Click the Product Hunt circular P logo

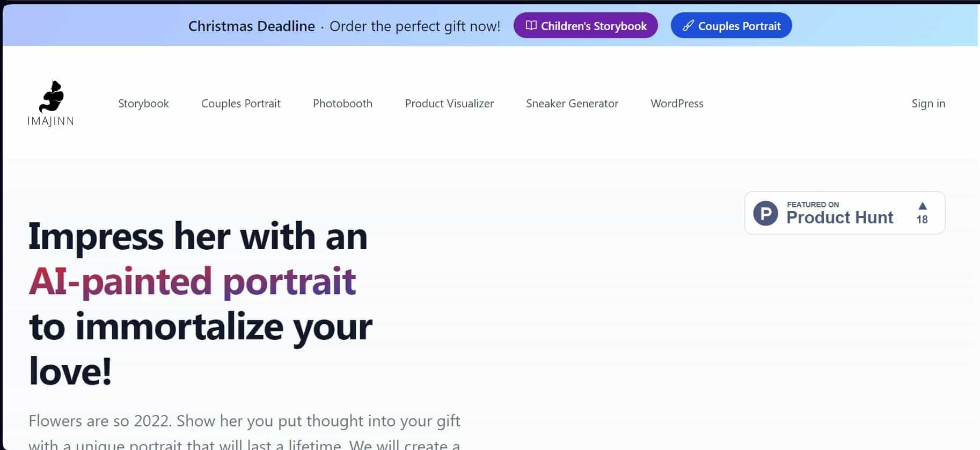coord(765,213)
